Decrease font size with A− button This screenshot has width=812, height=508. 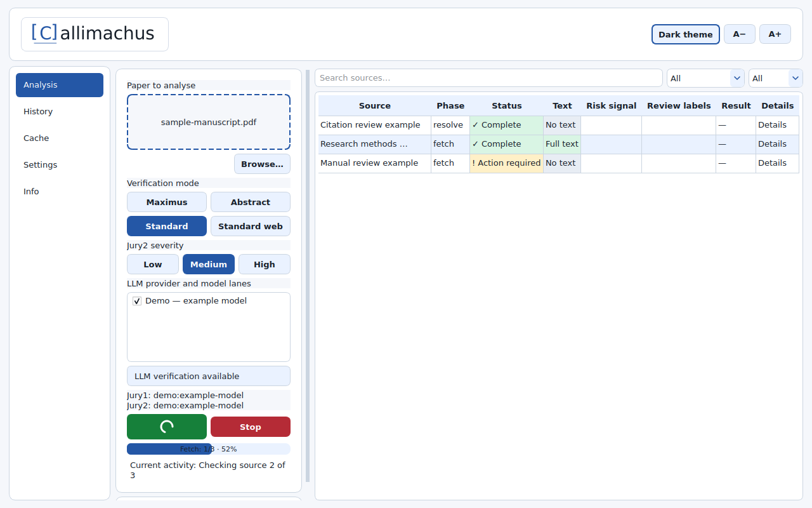pos(740,34)
